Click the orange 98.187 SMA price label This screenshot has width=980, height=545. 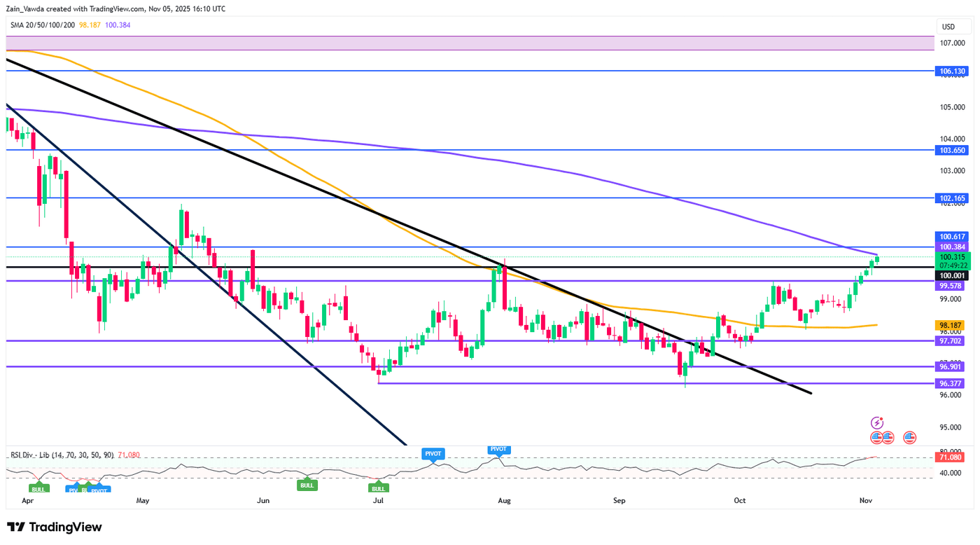pyautogui.click(x=950, y=325)
